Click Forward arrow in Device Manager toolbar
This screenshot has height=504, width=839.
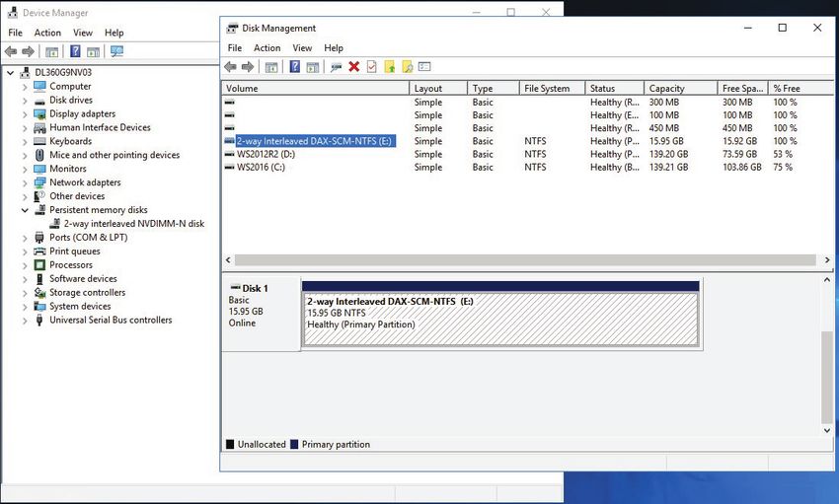point(28,51)
